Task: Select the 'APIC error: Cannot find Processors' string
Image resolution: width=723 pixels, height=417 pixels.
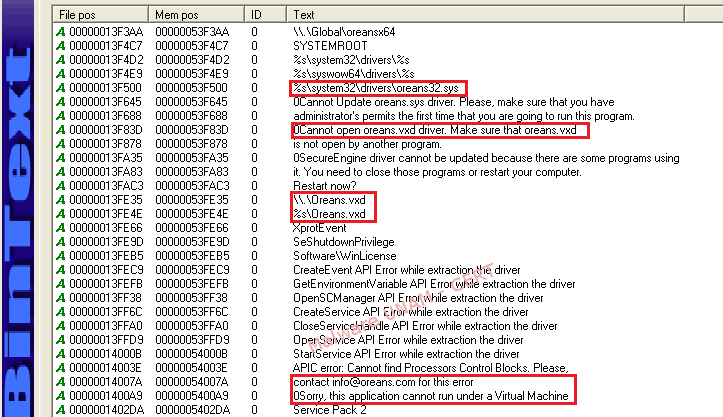Action: coord(431,368)
